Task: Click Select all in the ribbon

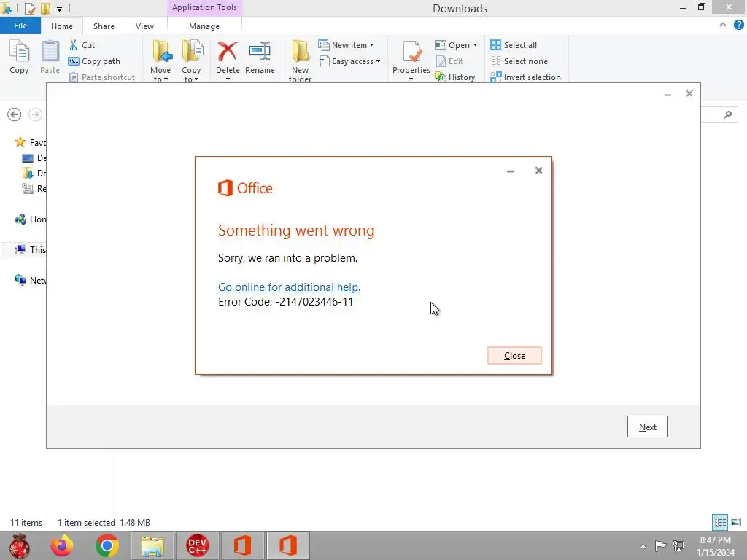Action: point(514,45)
